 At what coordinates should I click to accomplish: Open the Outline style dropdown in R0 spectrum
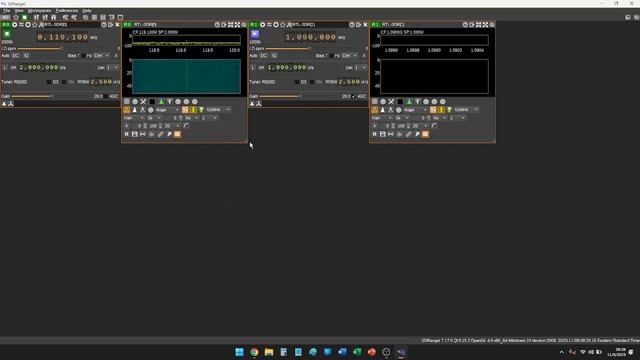(x=218, y=110)
